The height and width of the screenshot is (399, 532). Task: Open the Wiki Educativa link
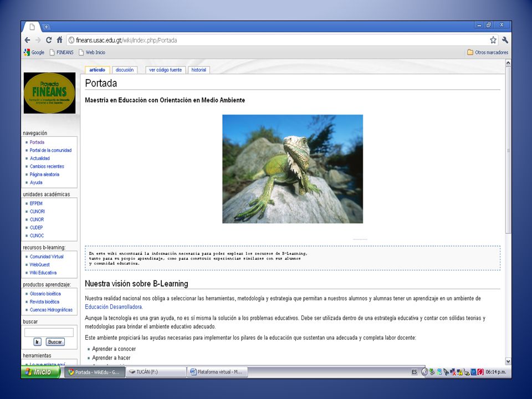pyautogui.click(x=43, y=273)
